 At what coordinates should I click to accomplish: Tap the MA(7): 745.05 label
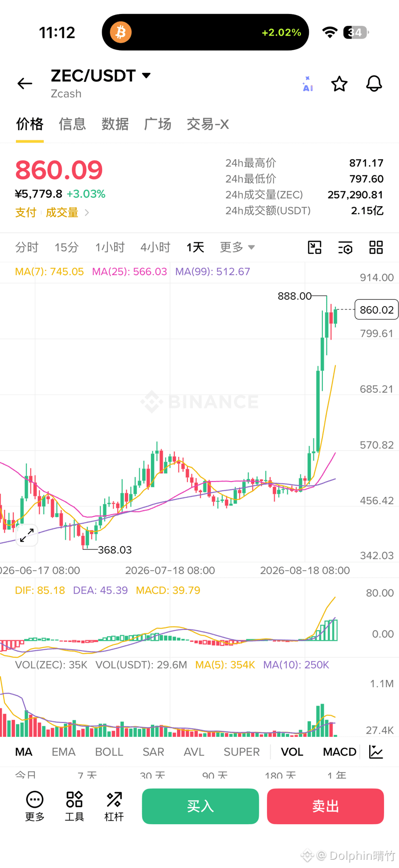49,271
